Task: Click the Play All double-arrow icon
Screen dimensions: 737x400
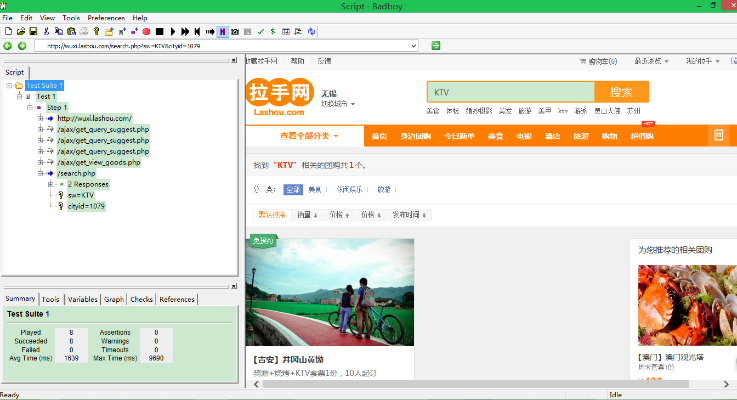Action: [185, 32]
